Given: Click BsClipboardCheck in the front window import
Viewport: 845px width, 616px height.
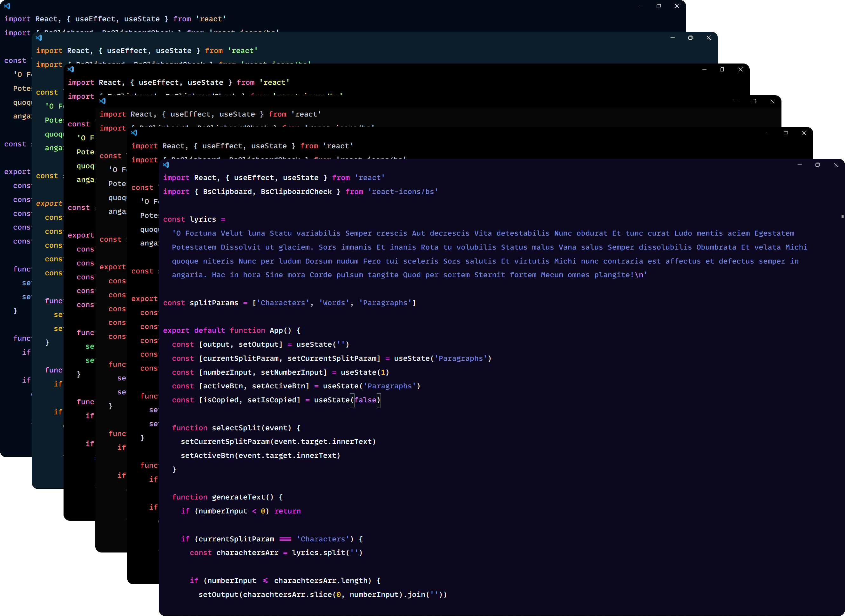Looking at the screenshot, I should point(296,192).
